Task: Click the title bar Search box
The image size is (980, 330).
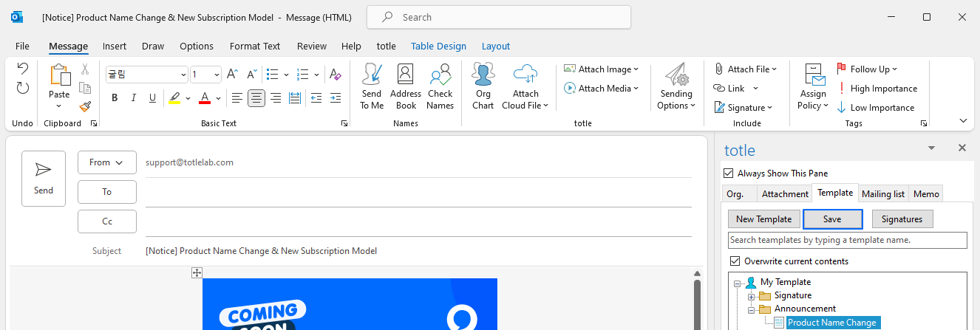Action: pyautogui.click(x=499, y=17)
